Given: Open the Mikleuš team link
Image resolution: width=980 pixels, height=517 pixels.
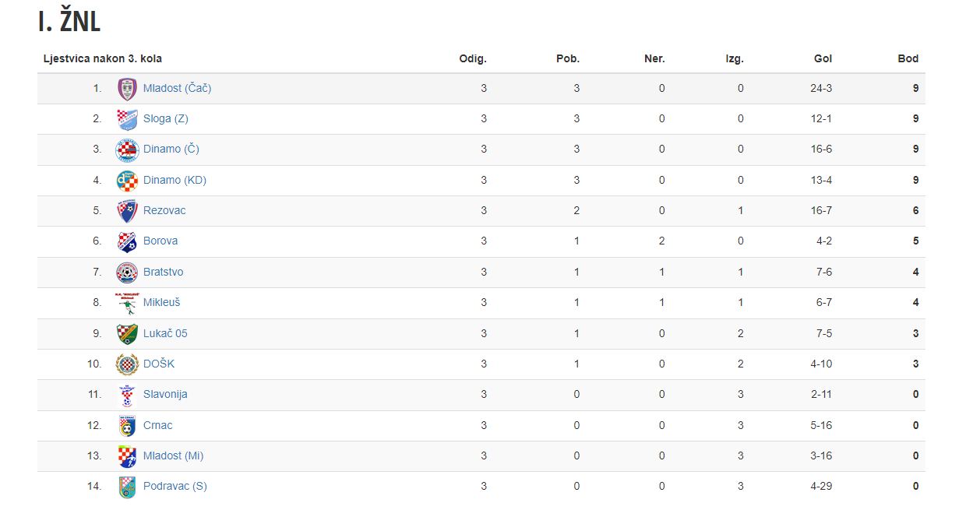Looking at the screenshot, I should pyautogui.click(x=162, y=302).
